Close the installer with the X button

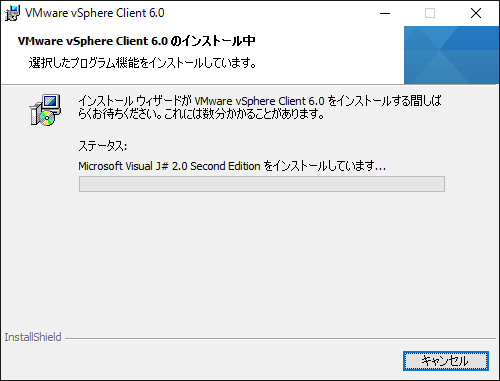coord(476,13)
